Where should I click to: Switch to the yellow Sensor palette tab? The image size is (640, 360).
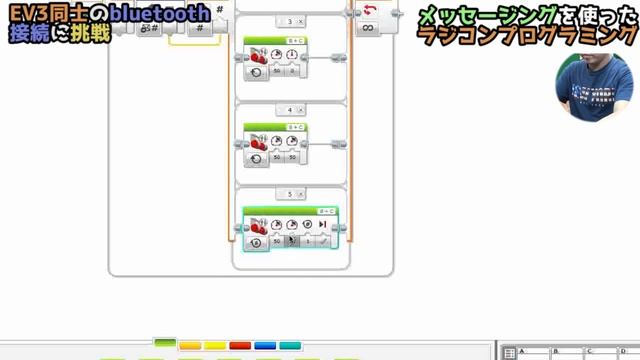(215, 346)
